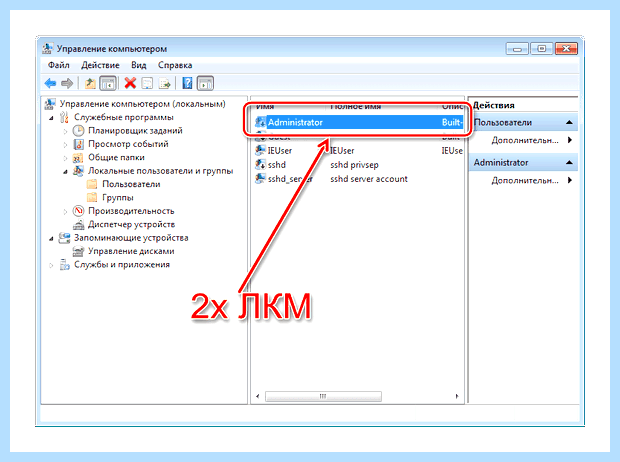This screenshot has width=620, height=462.
Task: Open the Действие menu
Action: (100, 65)
